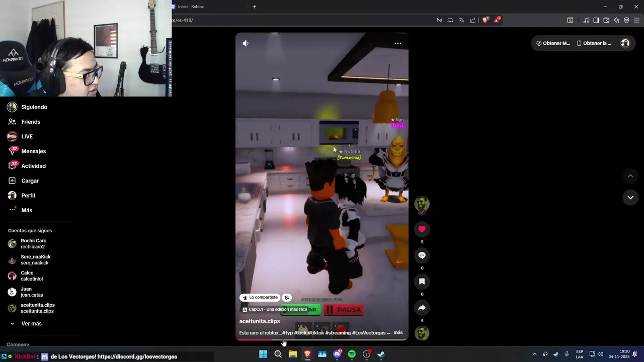Image resolution: width=644 pixels, height=362 pixels.
Task: Open OBS Studio from the taskbar
Action: [367, 354]
